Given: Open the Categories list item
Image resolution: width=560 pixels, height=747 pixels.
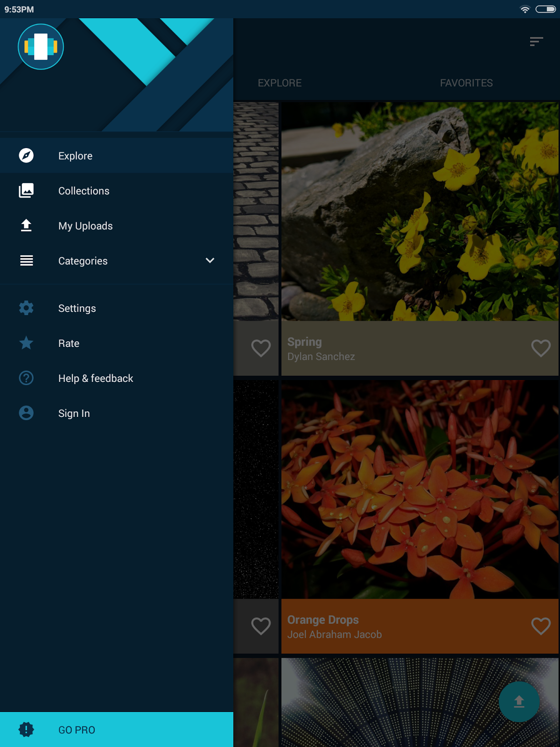Looking at the screenshot, I should click(83, 261).
